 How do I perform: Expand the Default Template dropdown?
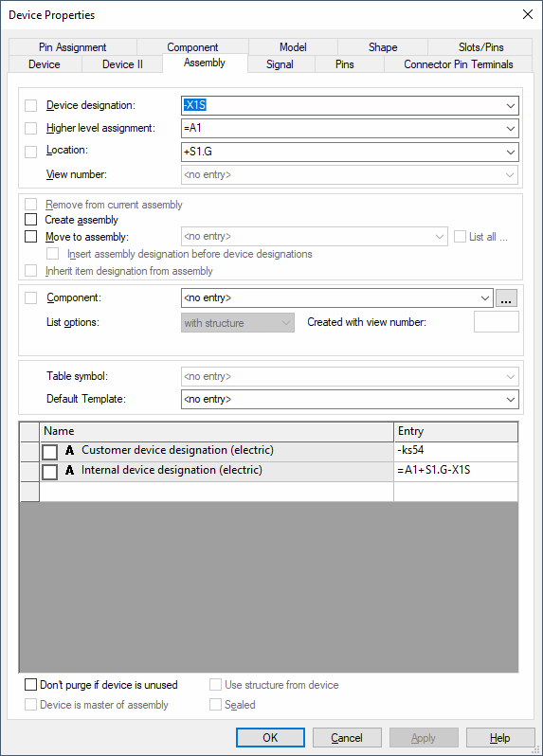tap(510, 399)
